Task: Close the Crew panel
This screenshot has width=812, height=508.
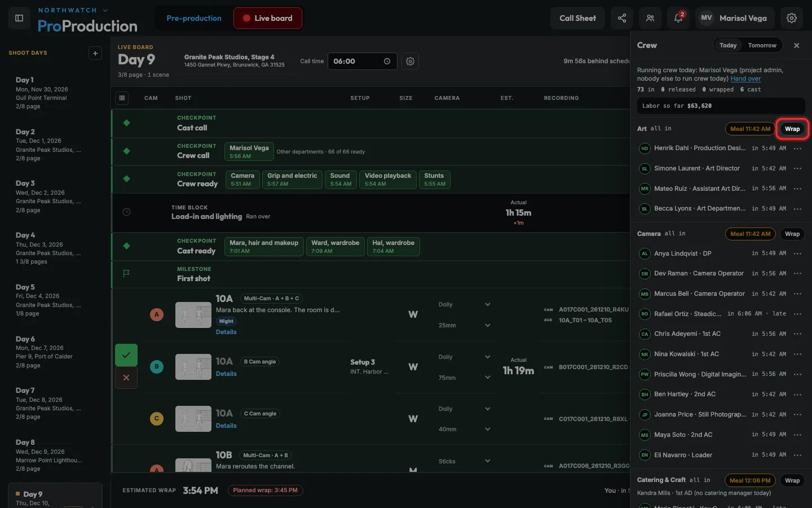Action: 797,45
